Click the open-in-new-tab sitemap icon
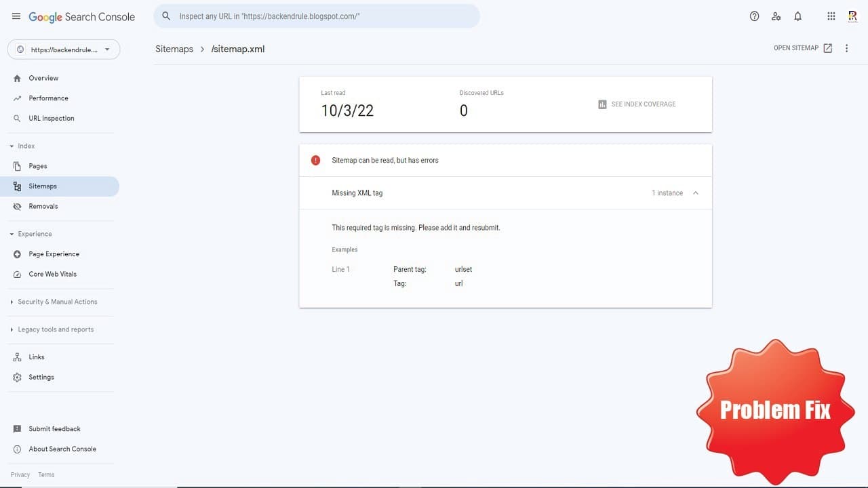The height and width of the screenshot is (488, 868). coord(828,48)
